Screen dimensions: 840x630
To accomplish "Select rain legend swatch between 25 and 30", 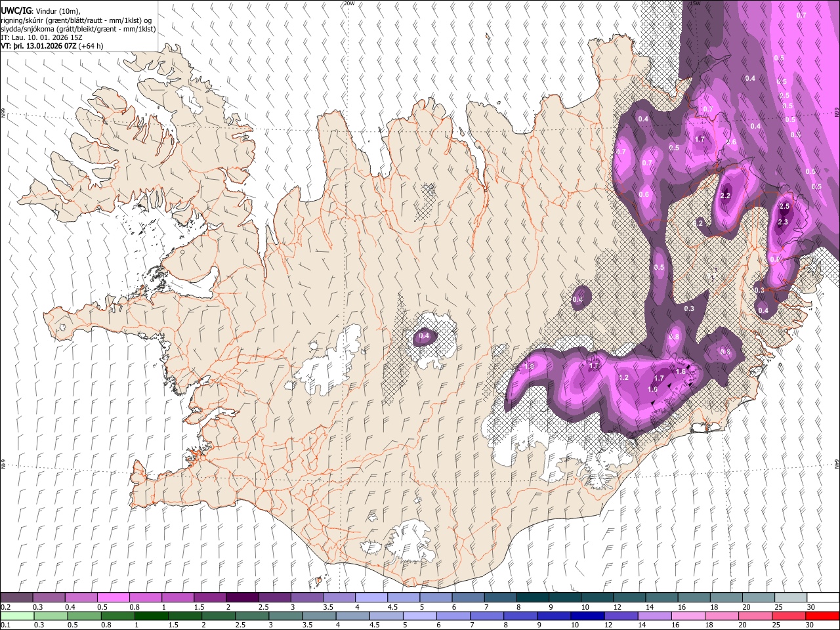I will pyautogui.click(x=788, y=616).
